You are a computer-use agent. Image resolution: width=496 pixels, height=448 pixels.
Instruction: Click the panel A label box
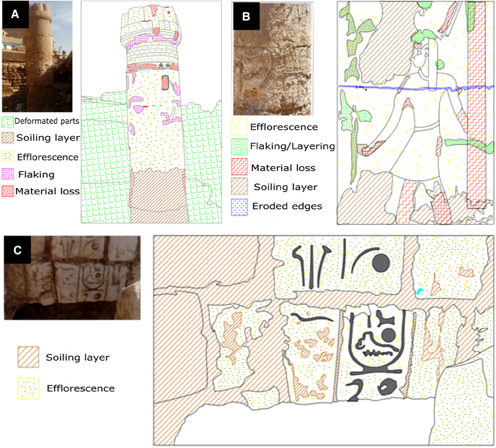pyautogui.click(x=15, y=14)
